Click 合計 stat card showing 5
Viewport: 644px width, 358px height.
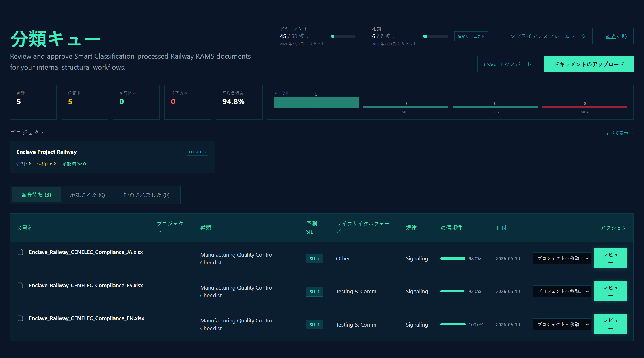(x=33, y=102)
